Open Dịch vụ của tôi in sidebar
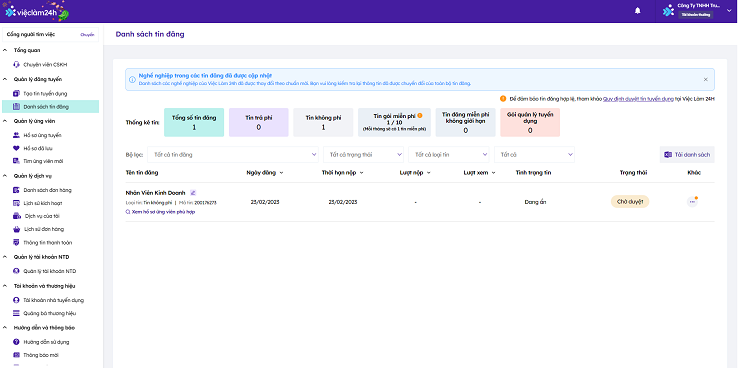Screen dimensions: 740x368 (42, 216)
